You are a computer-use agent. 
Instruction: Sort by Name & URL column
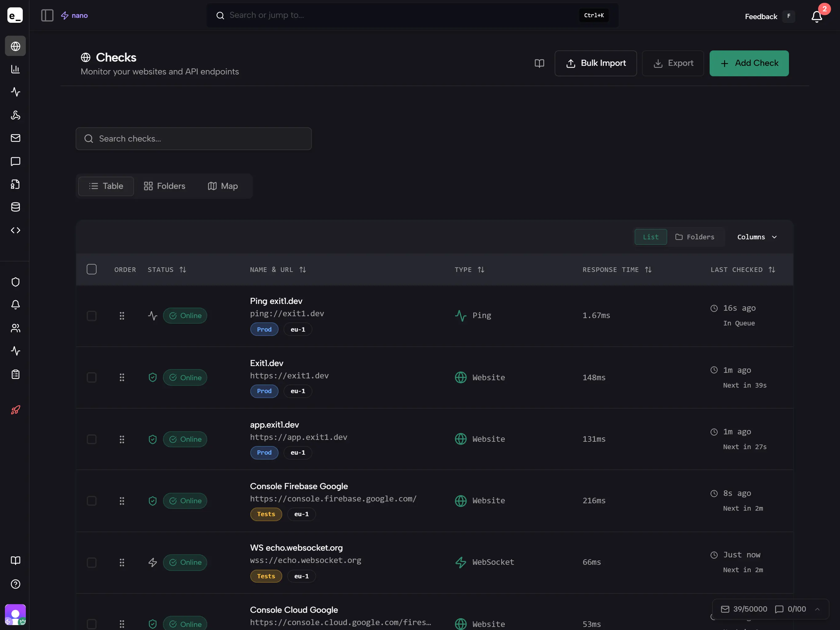tap(278, 269)
